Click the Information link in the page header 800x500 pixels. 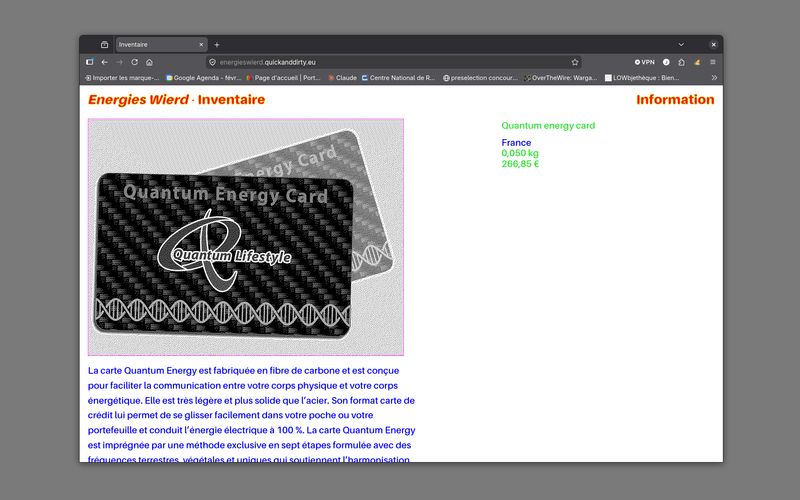[x=675, y=100]
